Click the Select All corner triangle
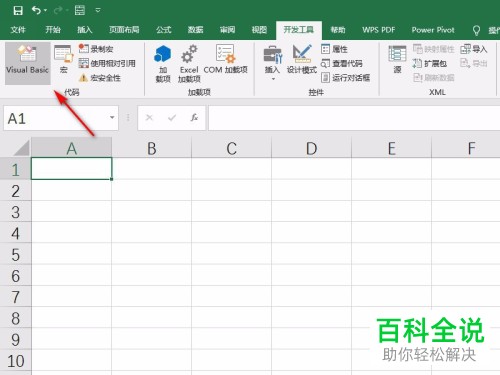Screen dimensions: 500x375 click(21, 148)
